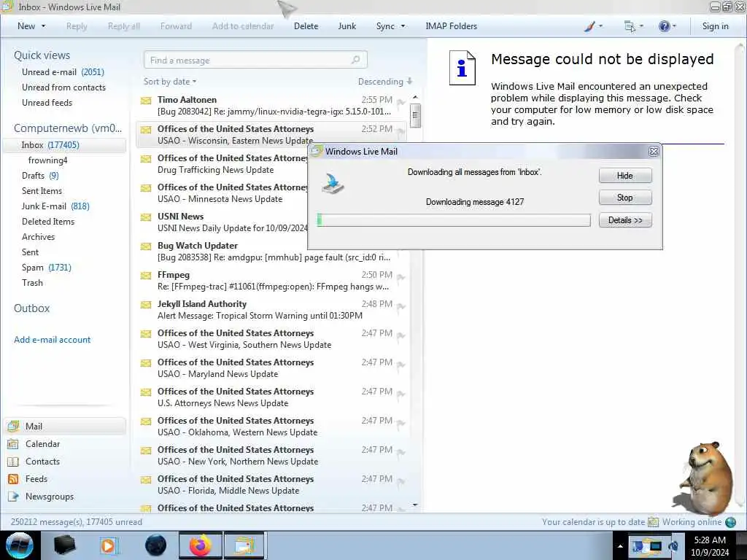Switch to the Feeds view
This screenshot has height=560, width=747.
pyautogui.click(x=36, y=478)
